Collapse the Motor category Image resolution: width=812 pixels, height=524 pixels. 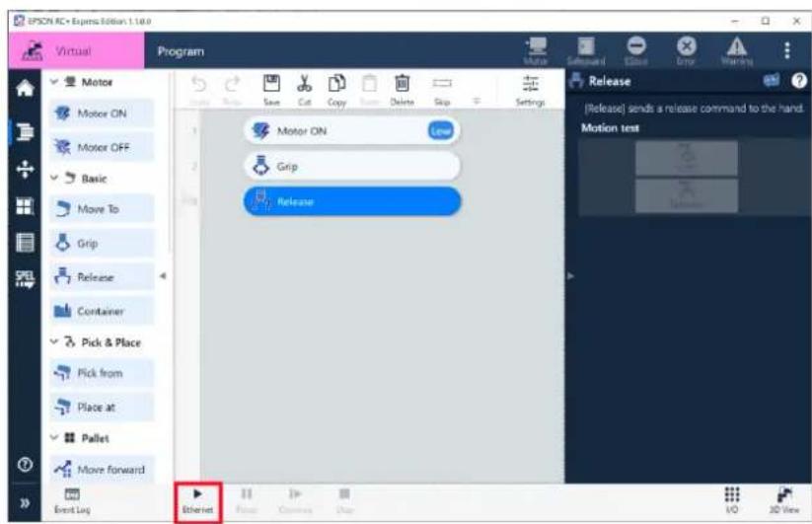tap(54, 82)
